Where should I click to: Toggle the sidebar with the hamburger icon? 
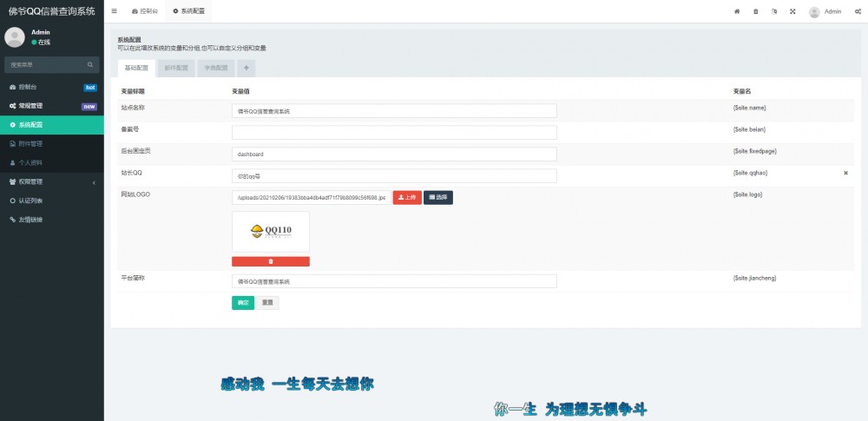tap(115, 11)
